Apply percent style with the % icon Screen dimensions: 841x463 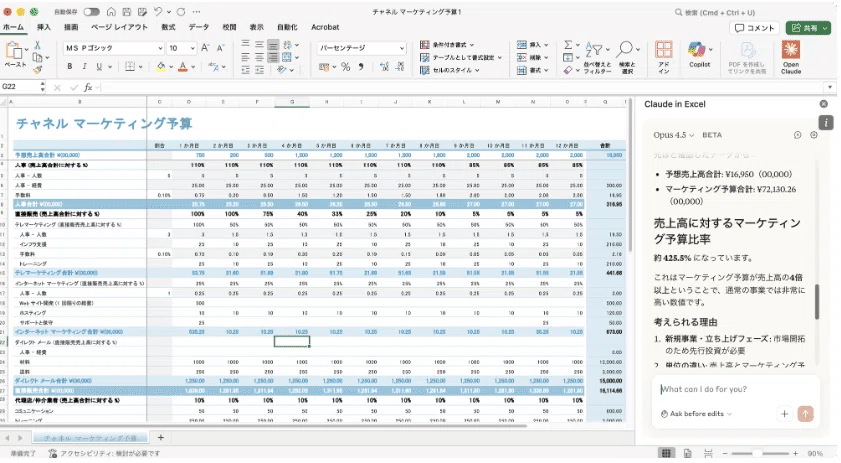click(345, 67)
